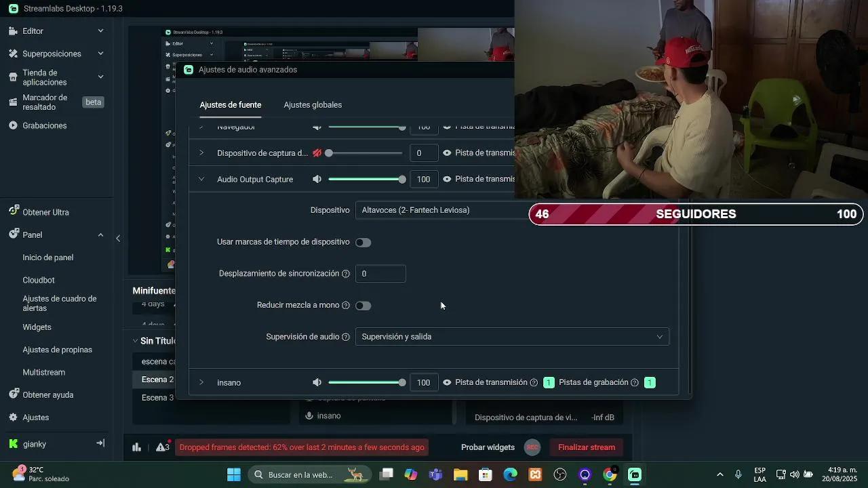Collapse the Audio Output Capture row

click(201, 180)
